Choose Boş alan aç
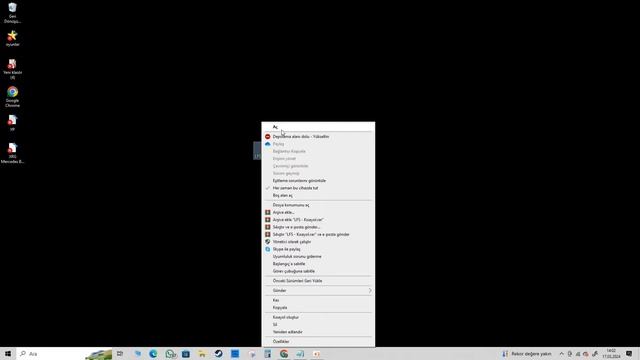 tap(318, 195)
